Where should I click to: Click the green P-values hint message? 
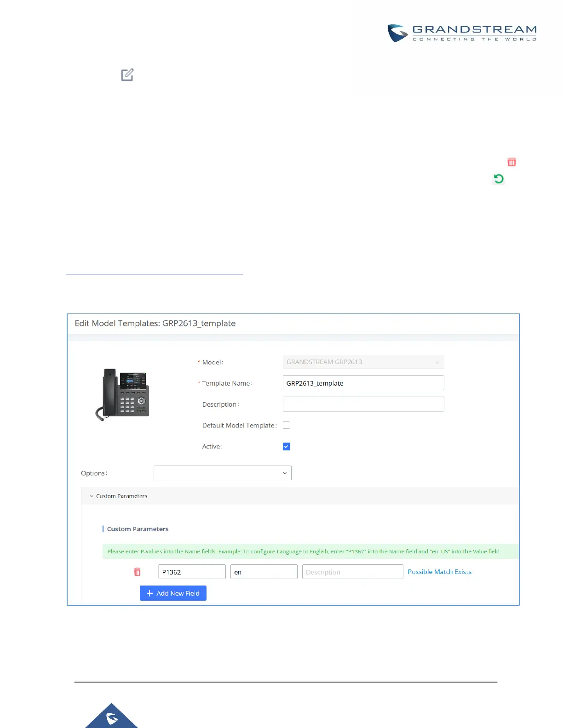tap(310, 552)
